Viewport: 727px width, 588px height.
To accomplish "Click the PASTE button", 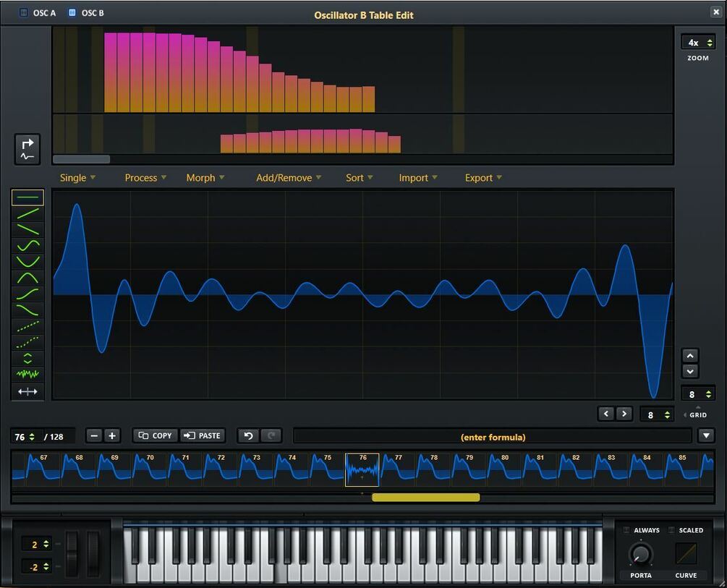I will point(202,435).
